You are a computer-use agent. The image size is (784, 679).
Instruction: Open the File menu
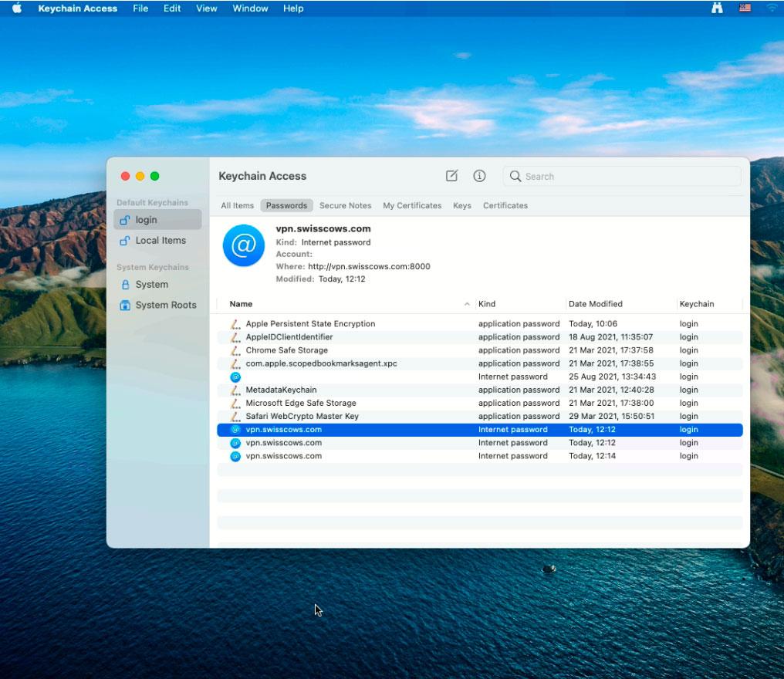[140, 8]
